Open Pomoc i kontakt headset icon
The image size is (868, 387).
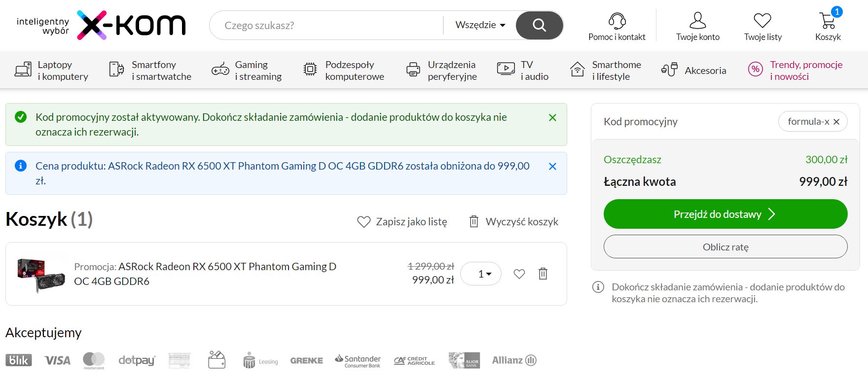tap(617, 21)
